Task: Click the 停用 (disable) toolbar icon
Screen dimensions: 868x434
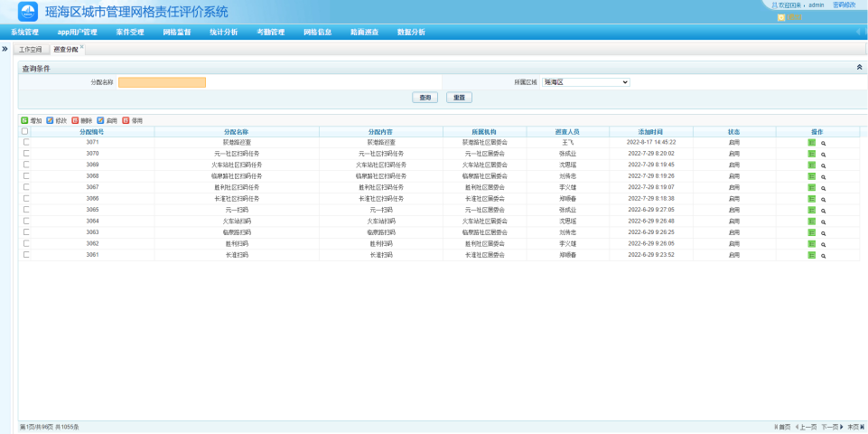Action: [126, 120]
